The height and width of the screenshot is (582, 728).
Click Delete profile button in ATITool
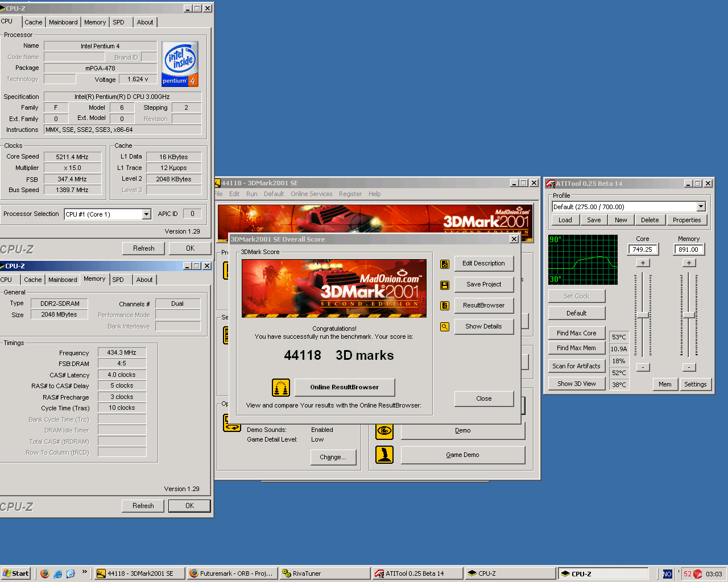pyautogui.click(x=650, y=221)
